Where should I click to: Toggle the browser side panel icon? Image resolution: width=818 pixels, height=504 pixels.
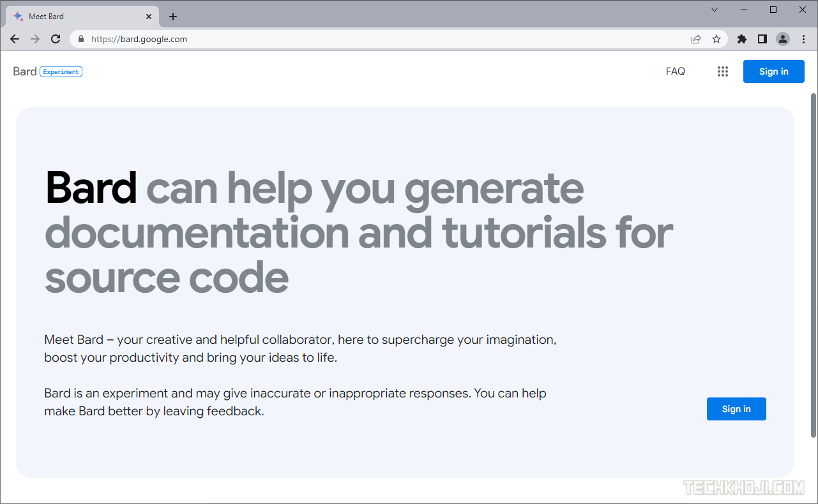pos(762,39)
